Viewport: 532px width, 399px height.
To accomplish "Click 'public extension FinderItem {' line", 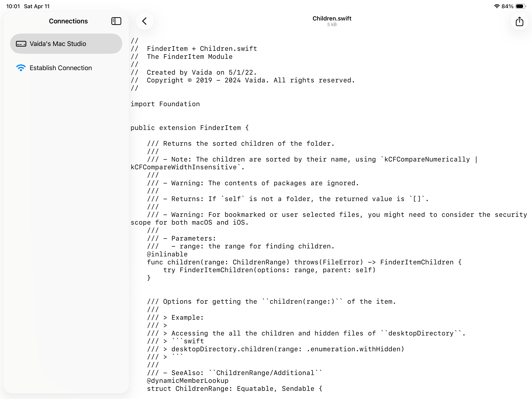I will coord(190,128).
